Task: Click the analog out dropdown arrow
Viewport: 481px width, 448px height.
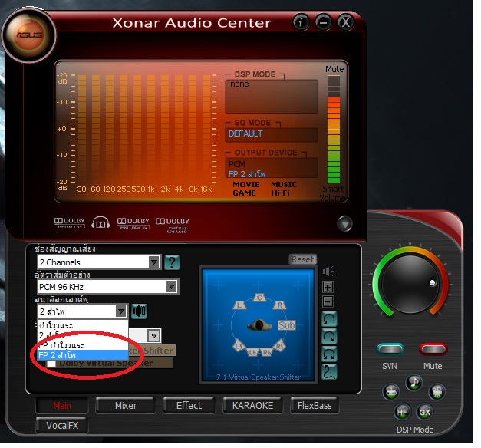Action: click(121, 311)
